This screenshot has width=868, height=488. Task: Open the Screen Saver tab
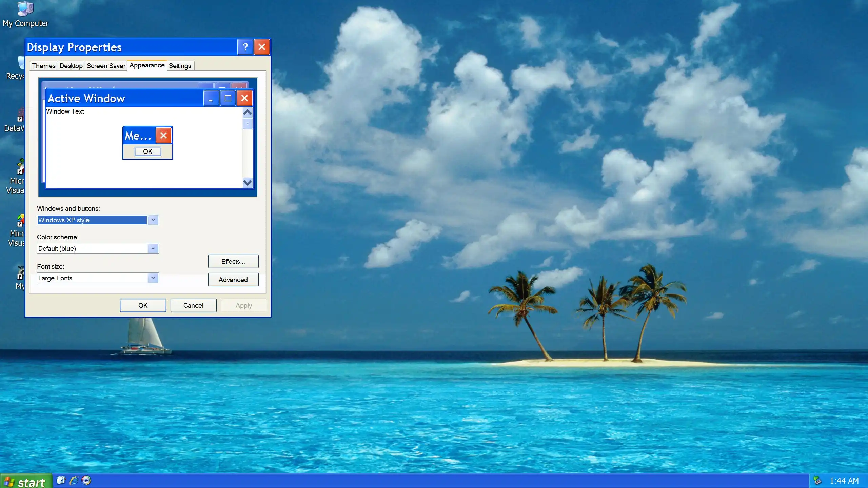pos(106,66)
